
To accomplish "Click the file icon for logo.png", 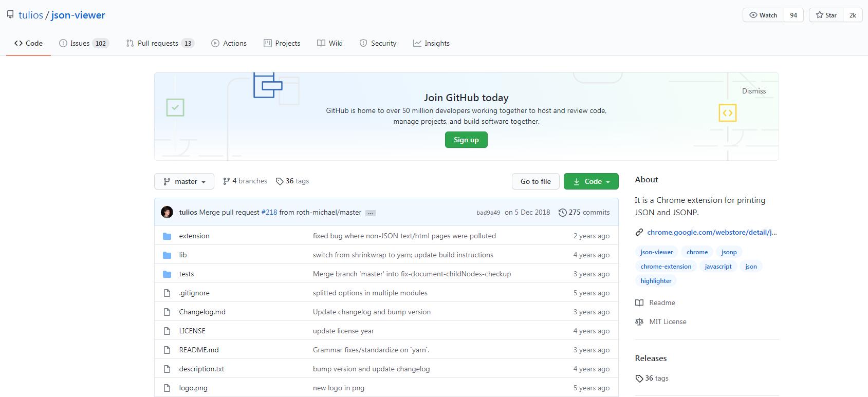I will coord(167,388).
